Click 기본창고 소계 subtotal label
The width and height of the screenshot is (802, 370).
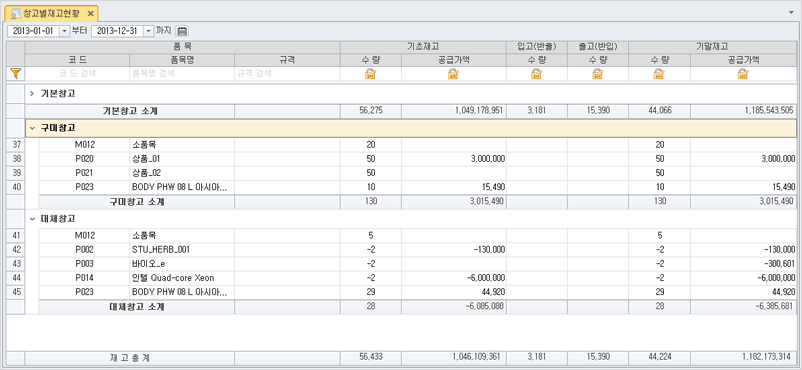click(130, 112)
